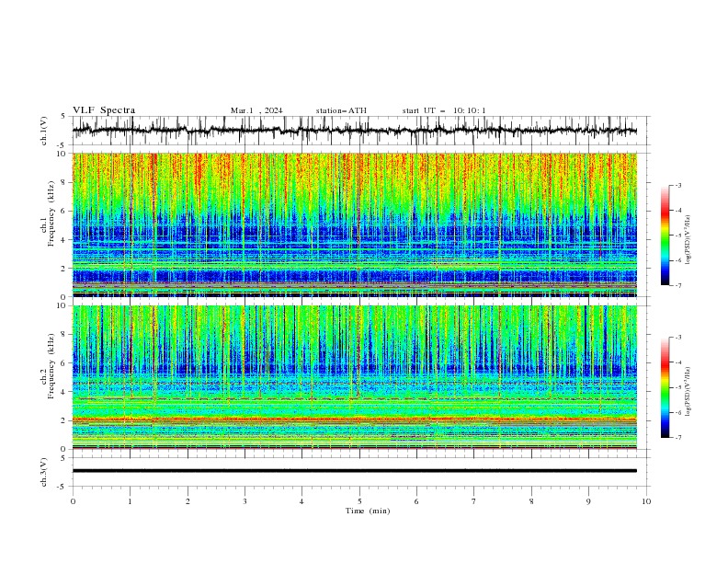Viewport: 728px width, 563px height.
Task: Click time-axis tick label "8"
Action: (x=531, y=501)
